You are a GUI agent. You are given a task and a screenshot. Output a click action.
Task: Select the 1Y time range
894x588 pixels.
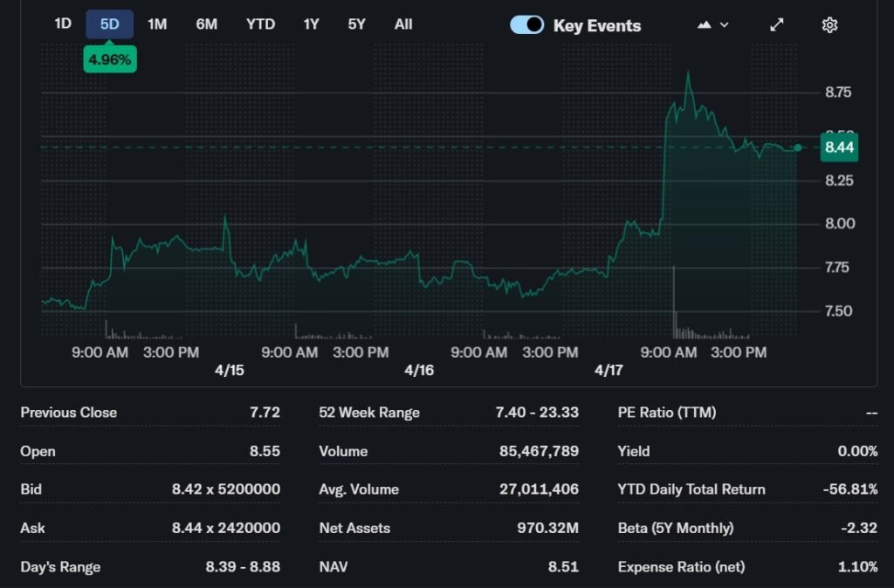coord(311,24)
